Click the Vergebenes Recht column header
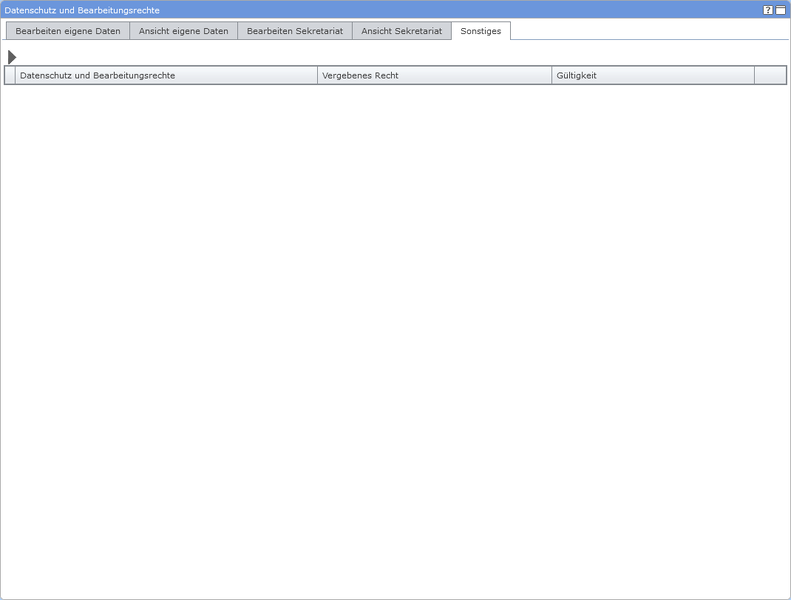 434,76
